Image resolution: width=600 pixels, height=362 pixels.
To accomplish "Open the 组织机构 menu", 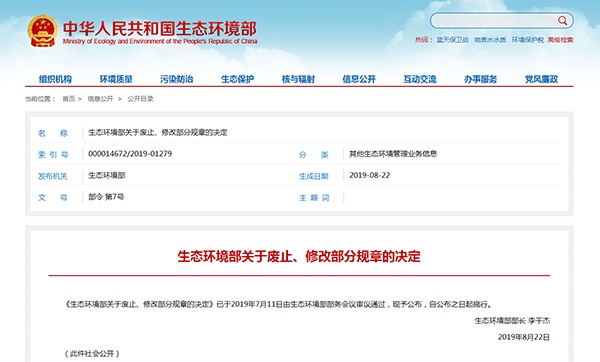I will pos(55,79).
